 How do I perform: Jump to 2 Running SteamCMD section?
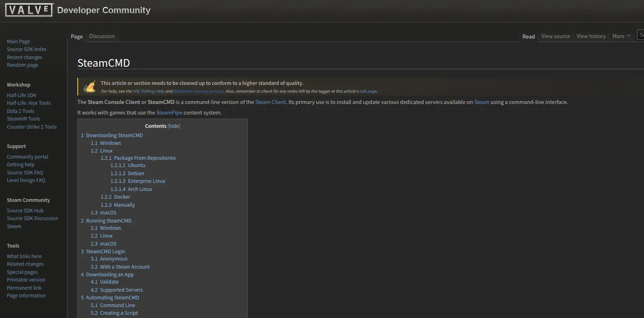(x=106, y=220)
